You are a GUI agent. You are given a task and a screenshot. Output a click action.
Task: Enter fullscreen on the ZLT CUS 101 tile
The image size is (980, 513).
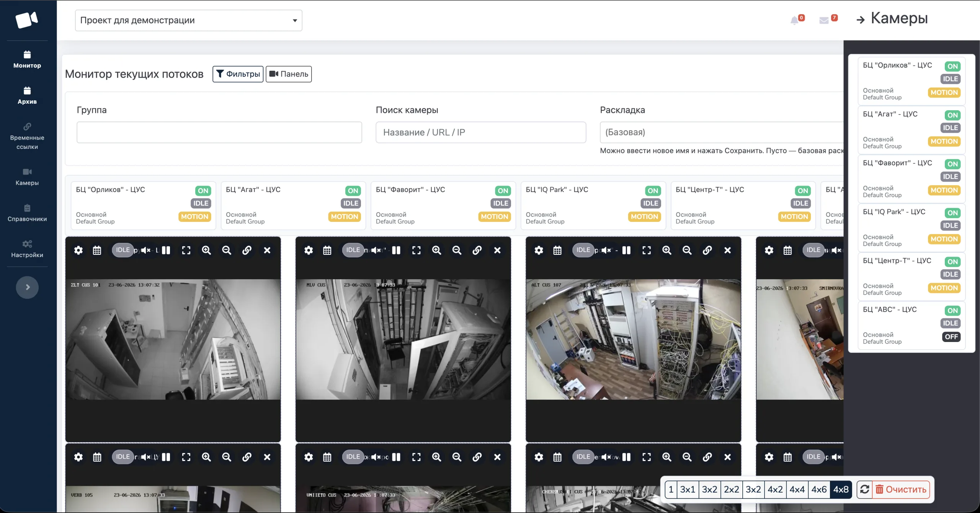(x=186, y=250)
